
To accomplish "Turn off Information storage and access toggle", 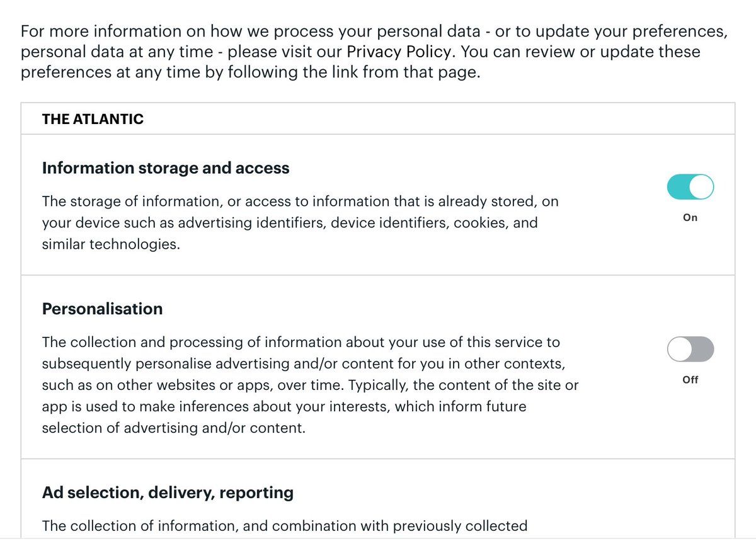I will 690,187.
